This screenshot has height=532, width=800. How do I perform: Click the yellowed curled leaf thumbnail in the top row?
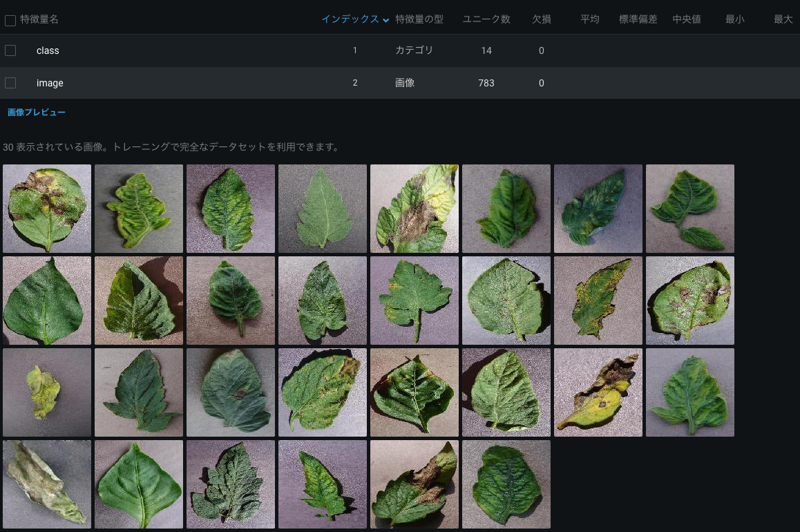tap(139, 209)
